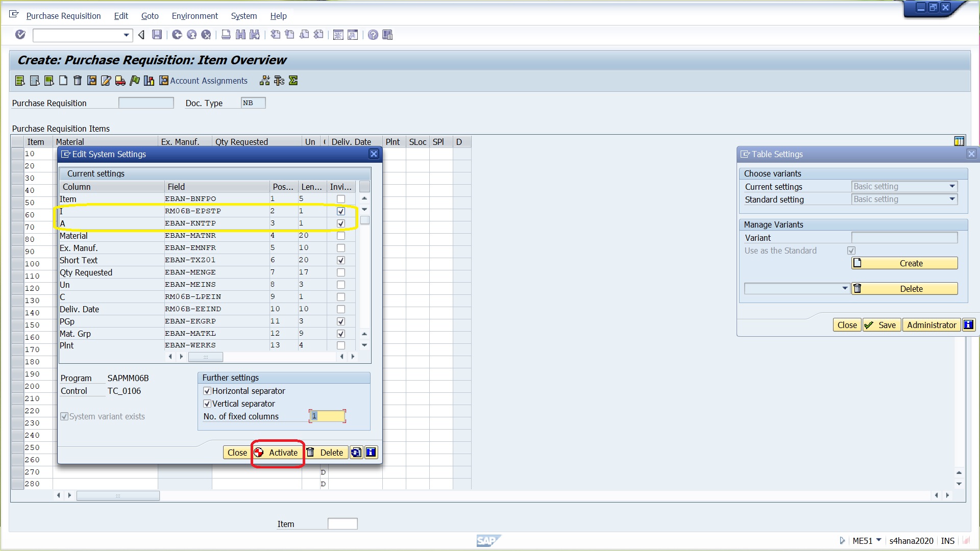This screenshot has height=551, width=980.
Task: Uncheck the Vertical separator checkbox
Action: pyautogui.click(x=207, y=404)
